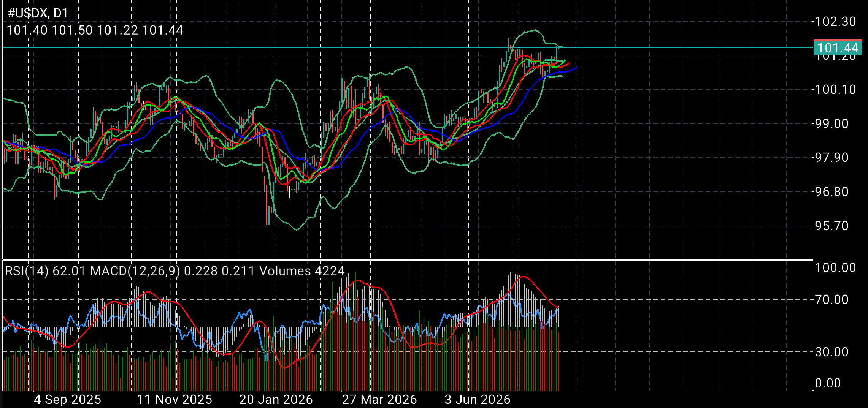Tap the 30.00 oversold level label

832,352
